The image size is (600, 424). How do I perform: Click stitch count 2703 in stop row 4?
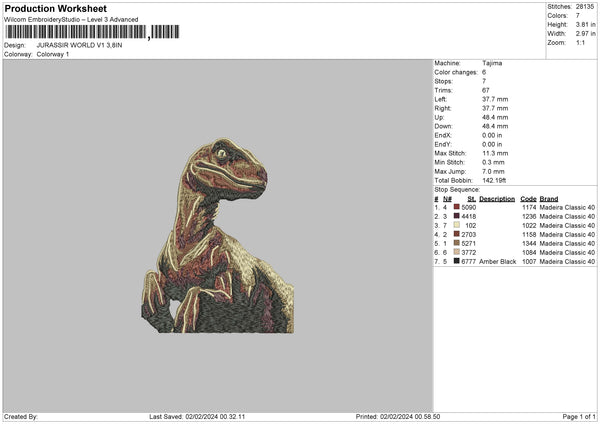469,235
